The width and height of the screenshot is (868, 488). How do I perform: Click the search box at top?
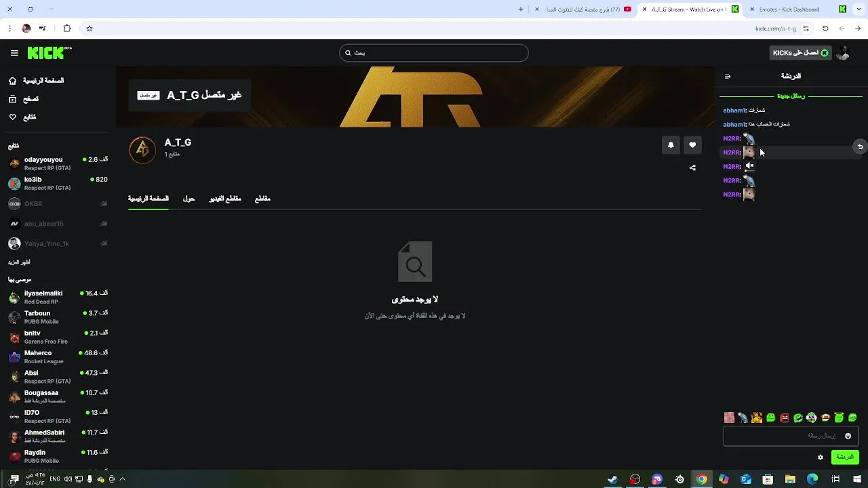pos(434,53)
